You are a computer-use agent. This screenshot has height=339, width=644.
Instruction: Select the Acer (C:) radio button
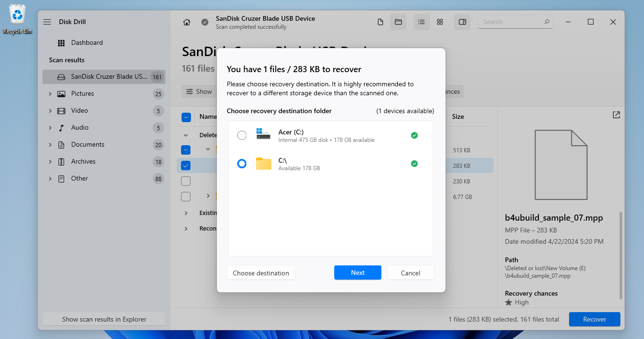(242, 135)
